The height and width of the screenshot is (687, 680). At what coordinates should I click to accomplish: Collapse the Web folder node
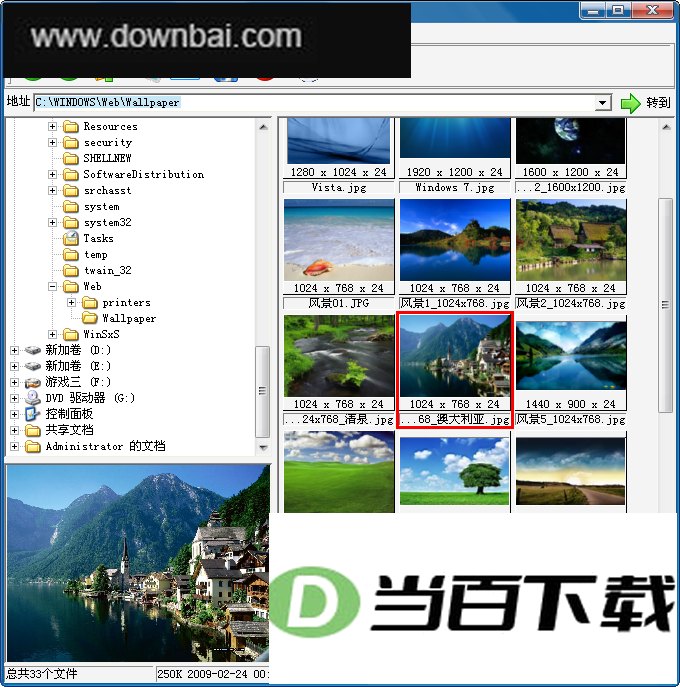coord(52,287)
